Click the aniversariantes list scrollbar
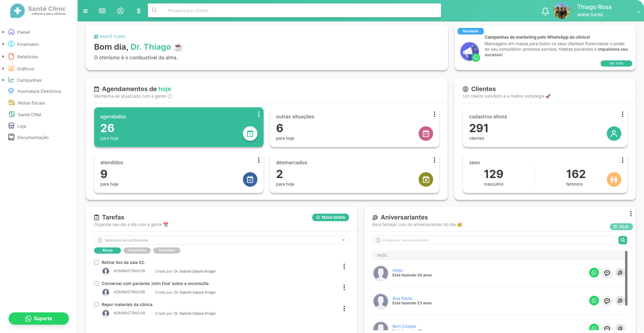 point(626,278)
